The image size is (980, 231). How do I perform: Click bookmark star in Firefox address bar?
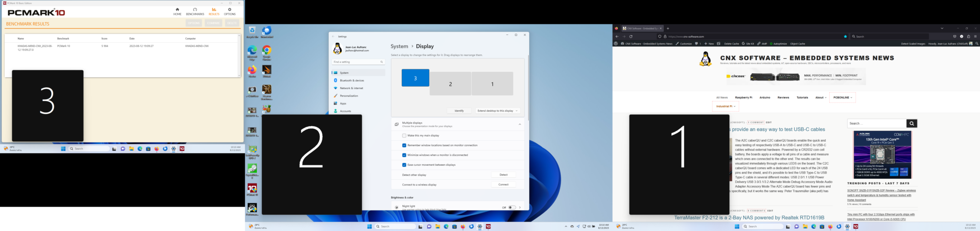(x=846, y=36)
